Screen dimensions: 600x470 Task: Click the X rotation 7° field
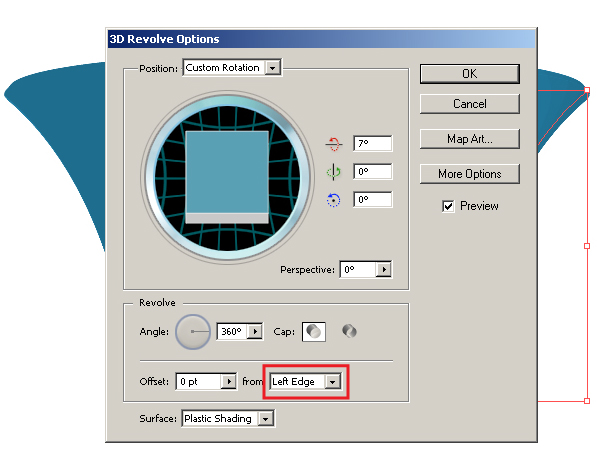[373, 144]
